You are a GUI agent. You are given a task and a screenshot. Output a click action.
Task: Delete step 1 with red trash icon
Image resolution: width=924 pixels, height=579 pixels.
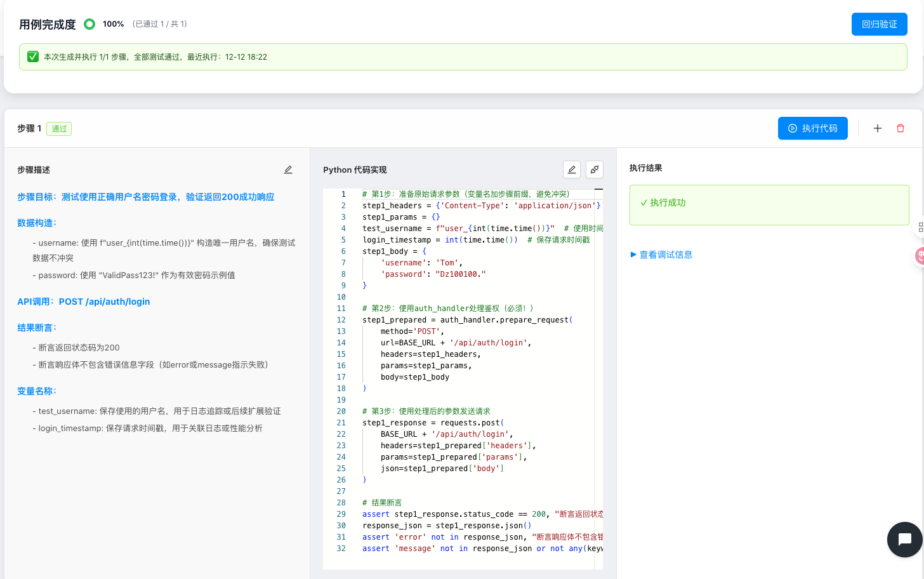coord(900,128)
